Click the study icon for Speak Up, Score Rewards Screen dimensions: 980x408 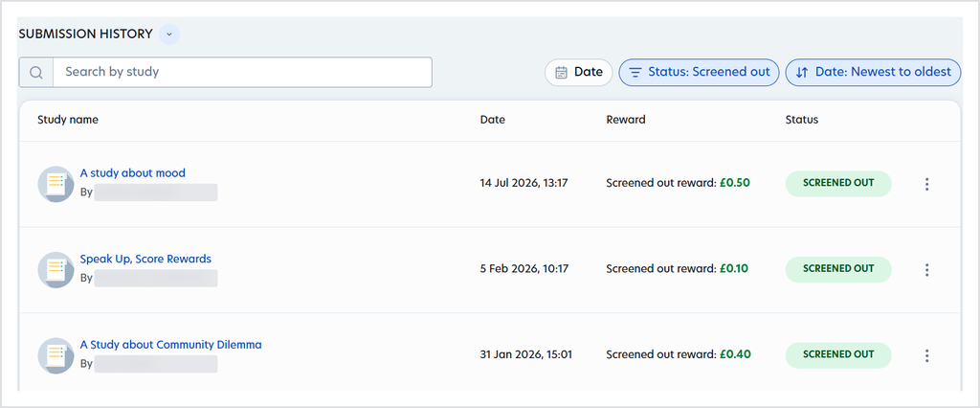(56, 270)
